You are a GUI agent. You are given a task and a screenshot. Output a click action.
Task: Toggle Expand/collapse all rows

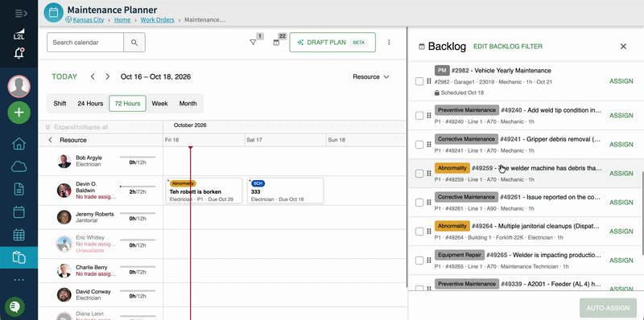pos(76,127)
